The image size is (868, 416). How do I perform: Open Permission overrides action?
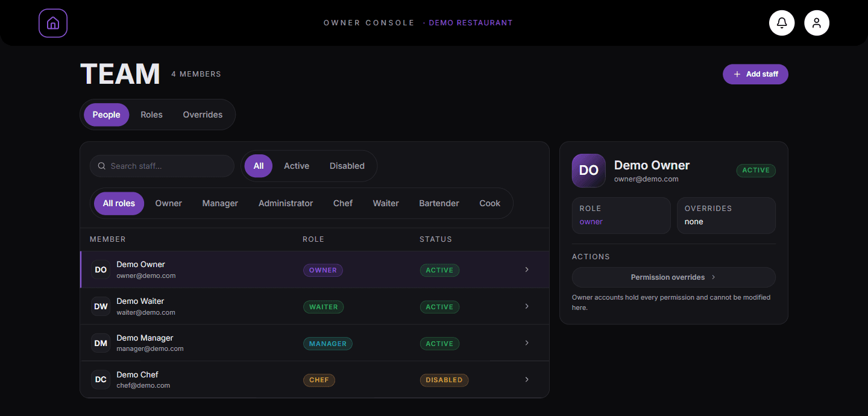tap(673, 277)
